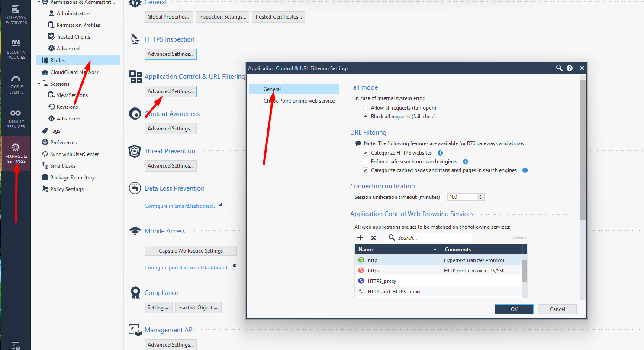Select Block all requests (fail-close)
This screenshot has width=644, height=350.
(x=366, y=117)
